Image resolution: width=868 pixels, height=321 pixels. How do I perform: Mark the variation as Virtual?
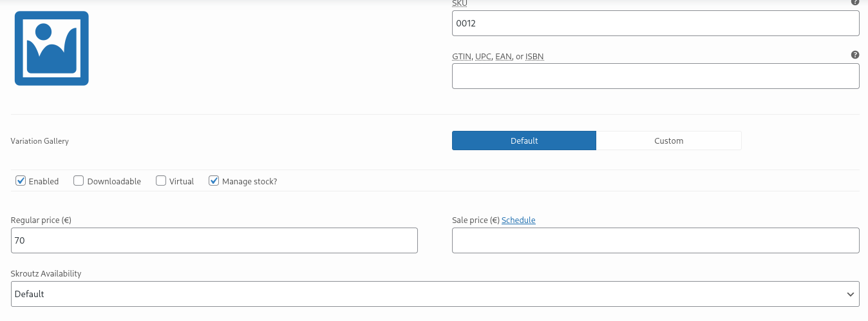pos(161,181)
